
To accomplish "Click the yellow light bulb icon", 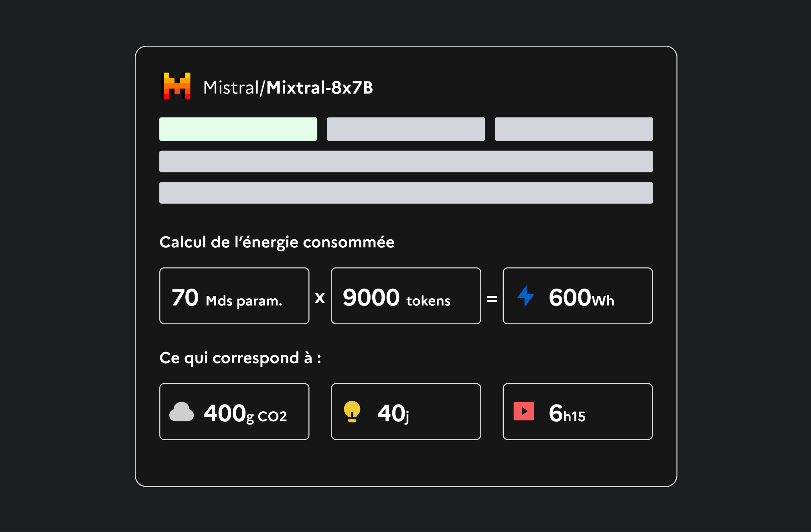I will [352, 412].
